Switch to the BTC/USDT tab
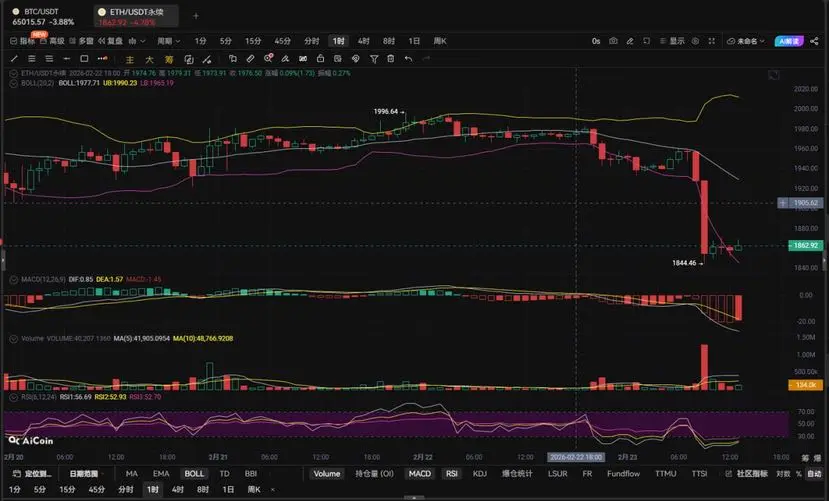The height and width of the screenshot is (501, 829). [x=43, y=16]
